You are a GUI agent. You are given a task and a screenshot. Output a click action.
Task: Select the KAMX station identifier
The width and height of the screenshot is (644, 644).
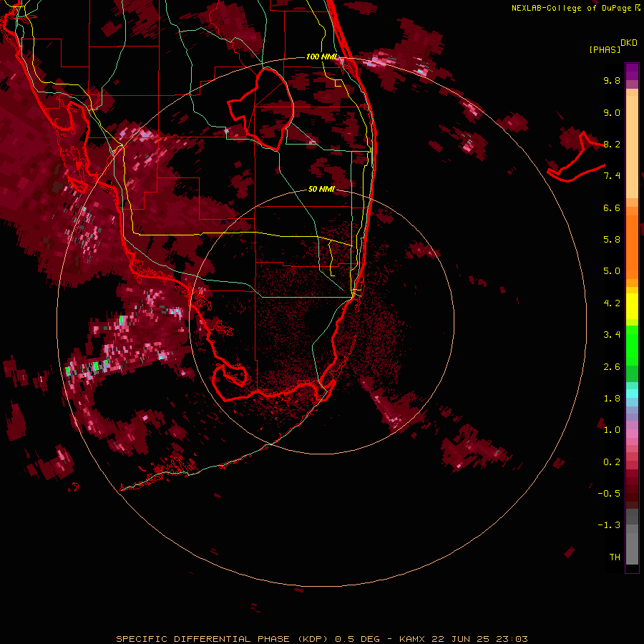pyautogui.click(x=412, y=639)
